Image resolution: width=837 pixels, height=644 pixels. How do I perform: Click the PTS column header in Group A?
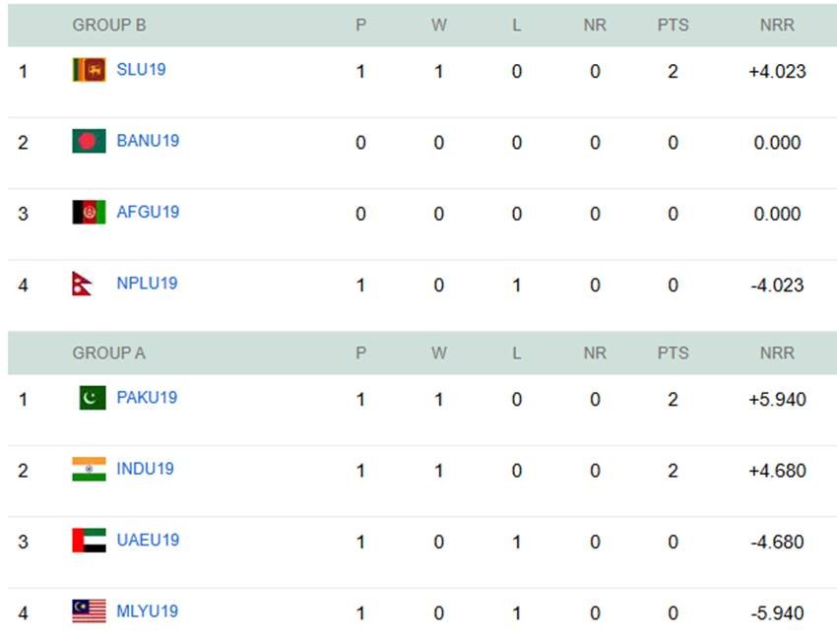click(x=673, y=353)
